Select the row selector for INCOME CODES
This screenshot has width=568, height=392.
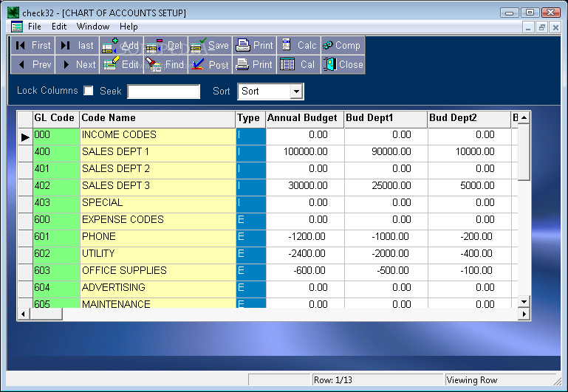tap(25, 137)
